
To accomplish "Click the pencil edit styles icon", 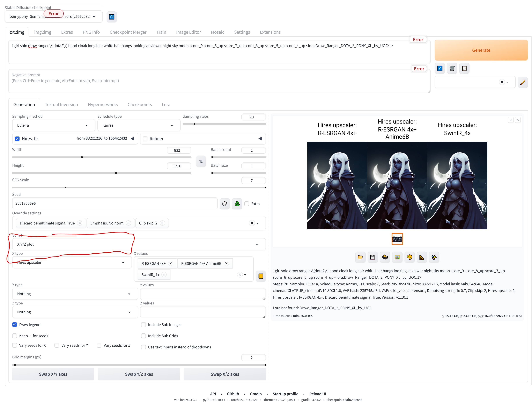I will click(x=523, y=82).
